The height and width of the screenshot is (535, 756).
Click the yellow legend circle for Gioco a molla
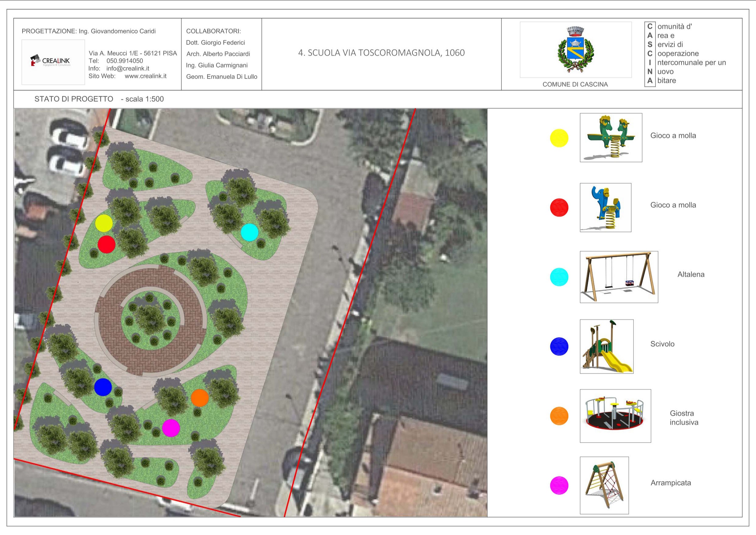click(559, 138)
